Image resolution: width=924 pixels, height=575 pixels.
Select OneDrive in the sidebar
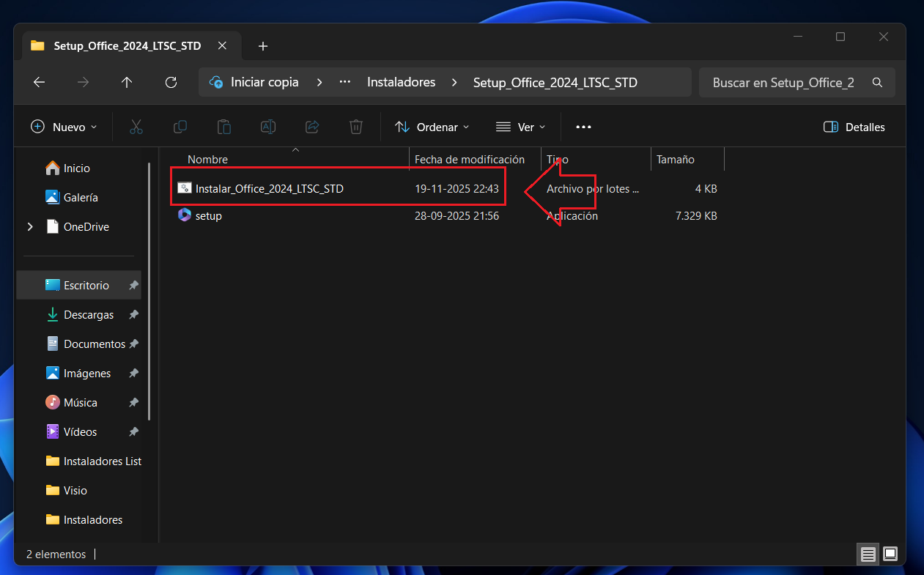click(86, 227)
